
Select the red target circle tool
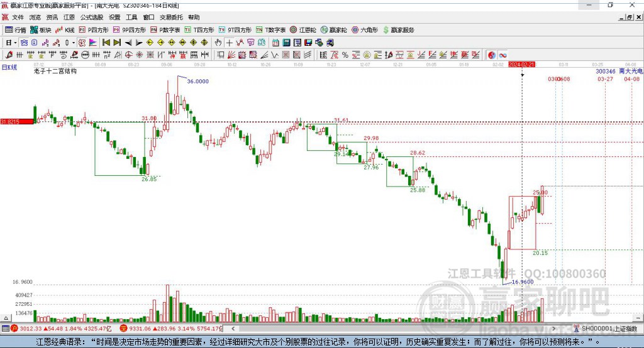(128, 55)
